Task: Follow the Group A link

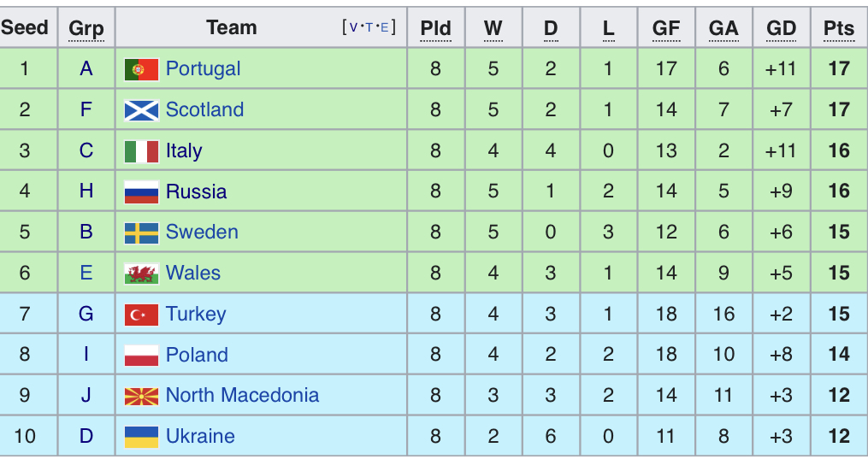Action: coord(86,68)
